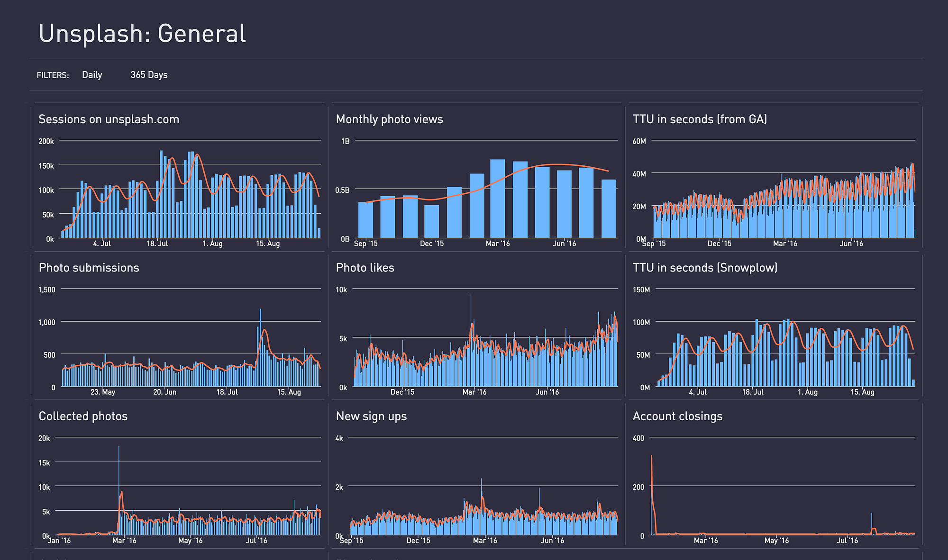Viewport: 948px width, 560px height.
Task: Open the Account closings chart title
Action: [x=677, y=416]
